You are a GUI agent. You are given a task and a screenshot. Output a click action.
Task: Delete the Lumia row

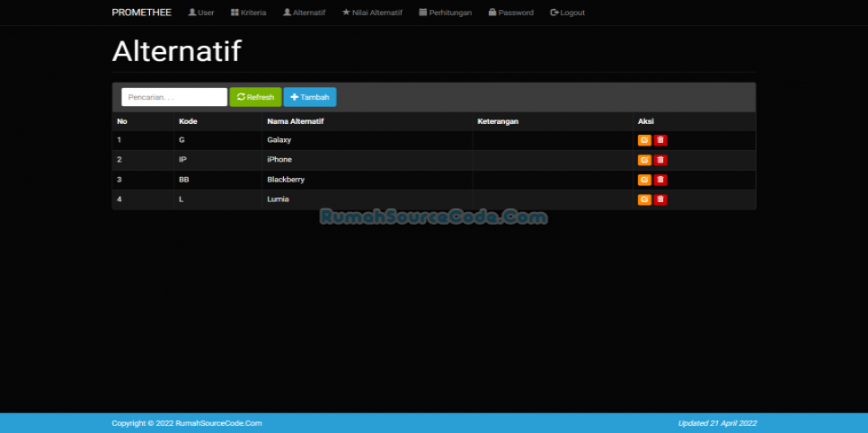(660, 199)
